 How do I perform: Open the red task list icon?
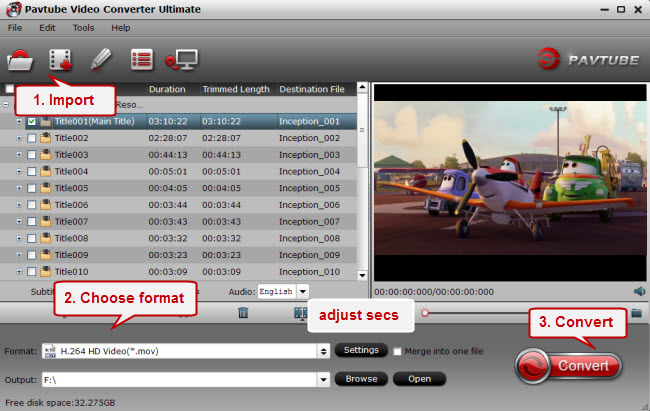(142, 60)
